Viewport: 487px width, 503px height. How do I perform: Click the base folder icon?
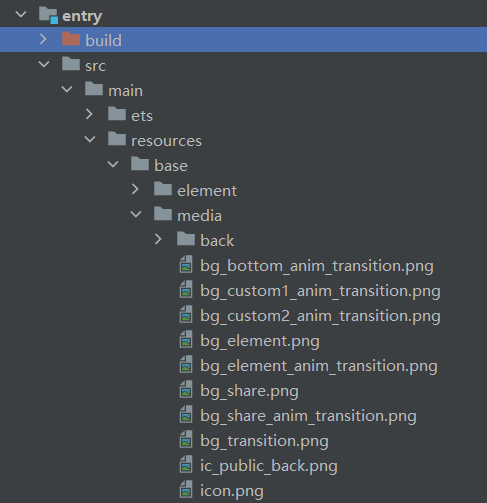pos(140,164)
